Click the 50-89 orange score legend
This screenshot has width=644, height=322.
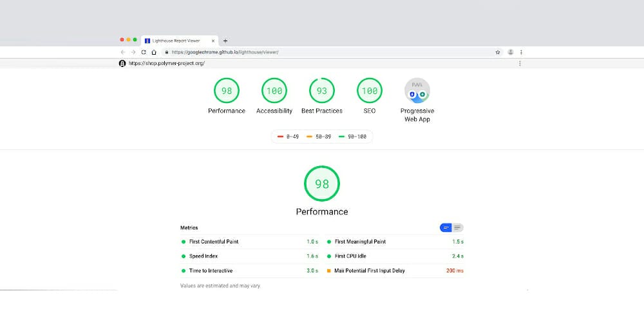pyautogui.click(x=319, y=137)
